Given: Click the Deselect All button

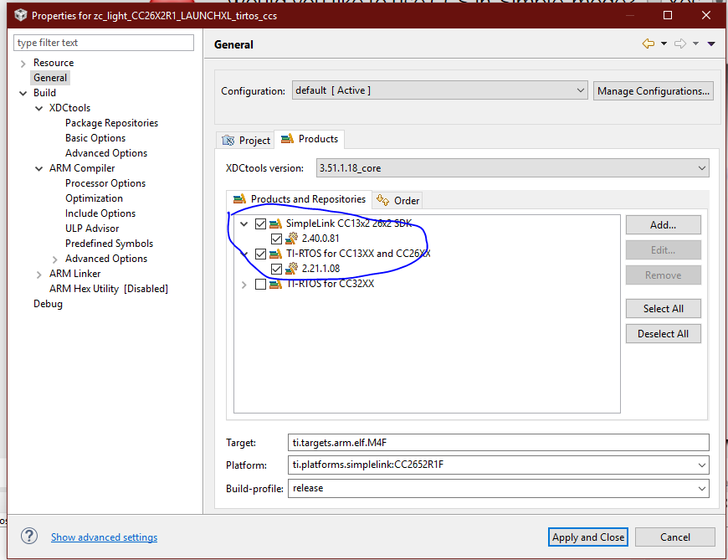Looking at the screenshot, I should [663, 334].
